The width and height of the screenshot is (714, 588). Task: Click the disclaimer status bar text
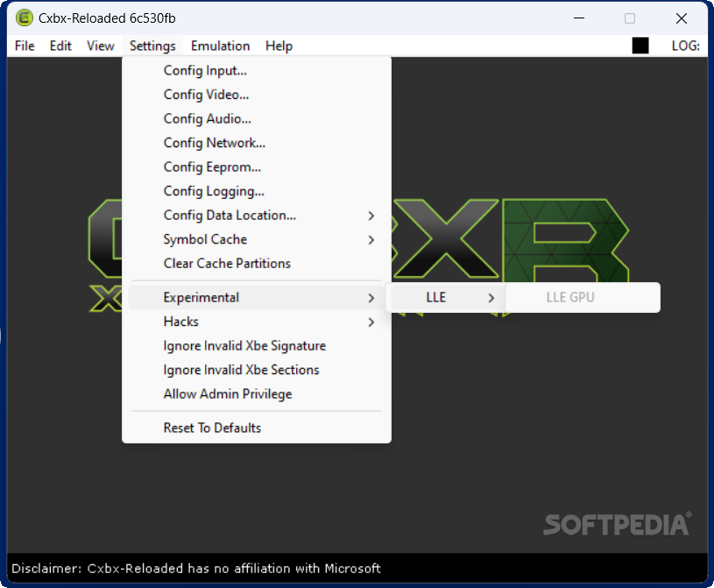pos(196,569)
